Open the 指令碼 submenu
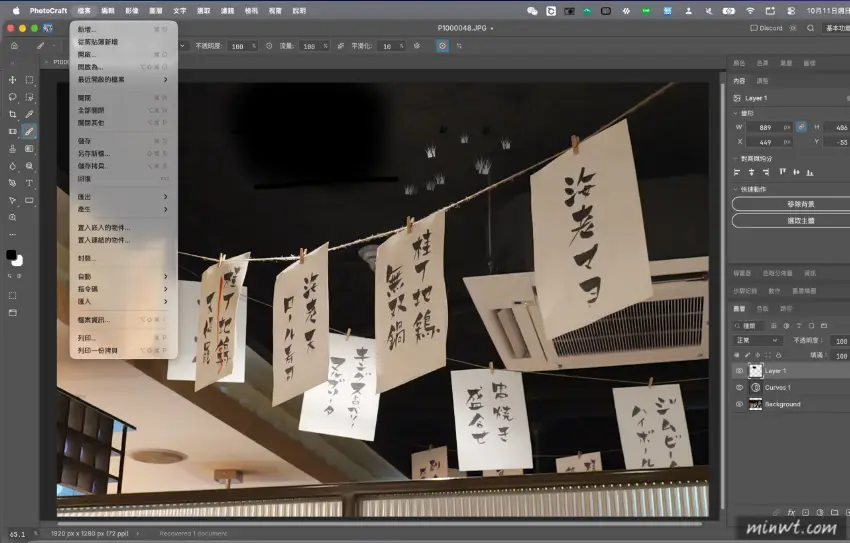This screenshot has width=850, height=543. pyautogui.click(x=123, y=289)
